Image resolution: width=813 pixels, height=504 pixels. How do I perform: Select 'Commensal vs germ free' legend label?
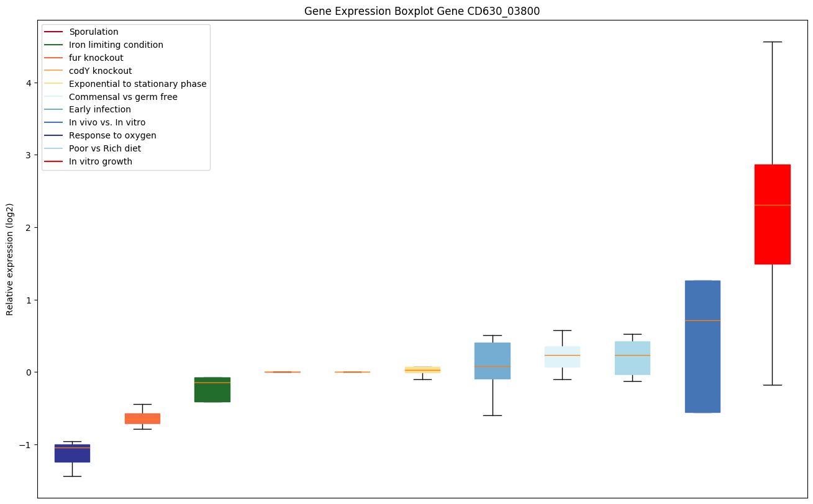click(x=123, y=97)
